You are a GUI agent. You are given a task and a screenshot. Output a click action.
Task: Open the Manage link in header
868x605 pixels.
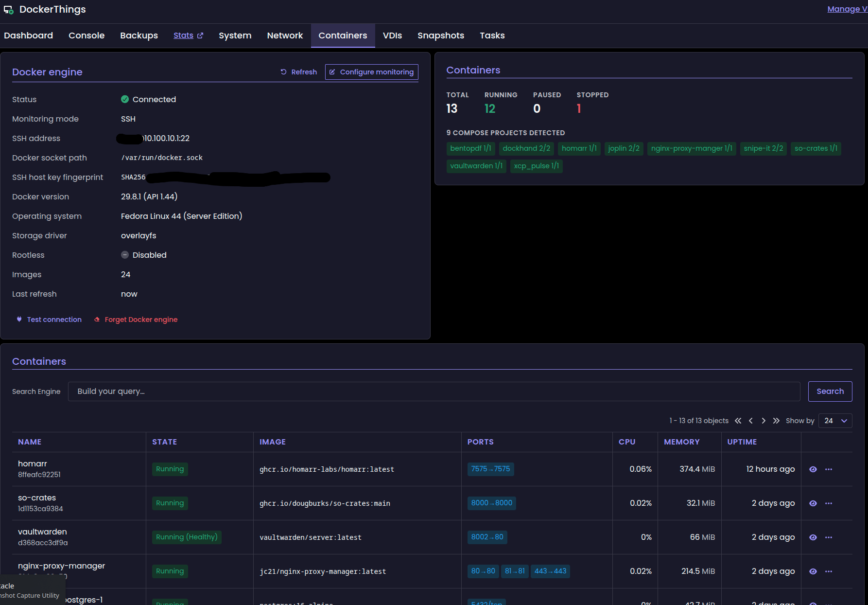tap(848, 9)
